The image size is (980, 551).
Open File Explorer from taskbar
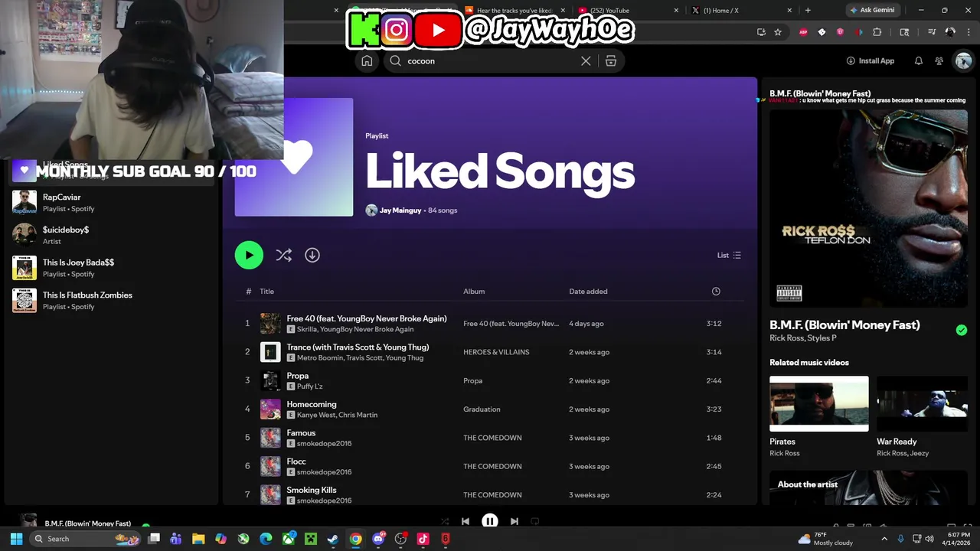coord(198,539)
